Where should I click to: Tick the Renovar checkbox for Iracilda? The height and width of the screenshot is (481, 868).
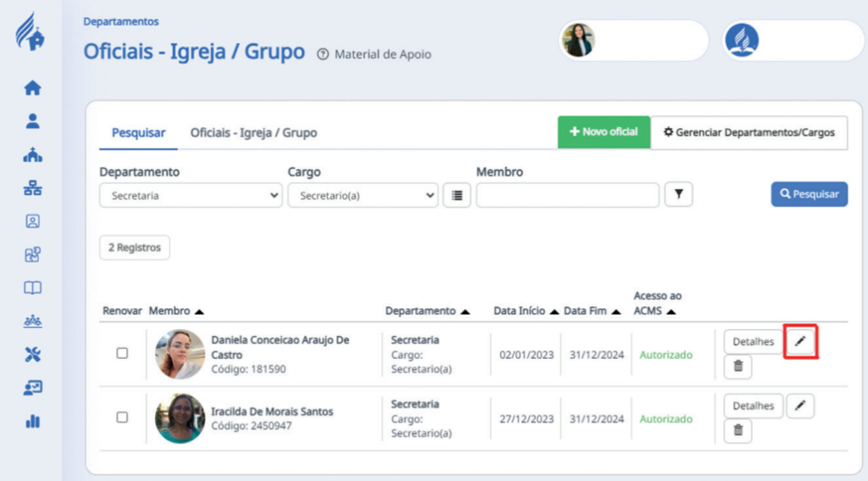(x=122, y=417)
